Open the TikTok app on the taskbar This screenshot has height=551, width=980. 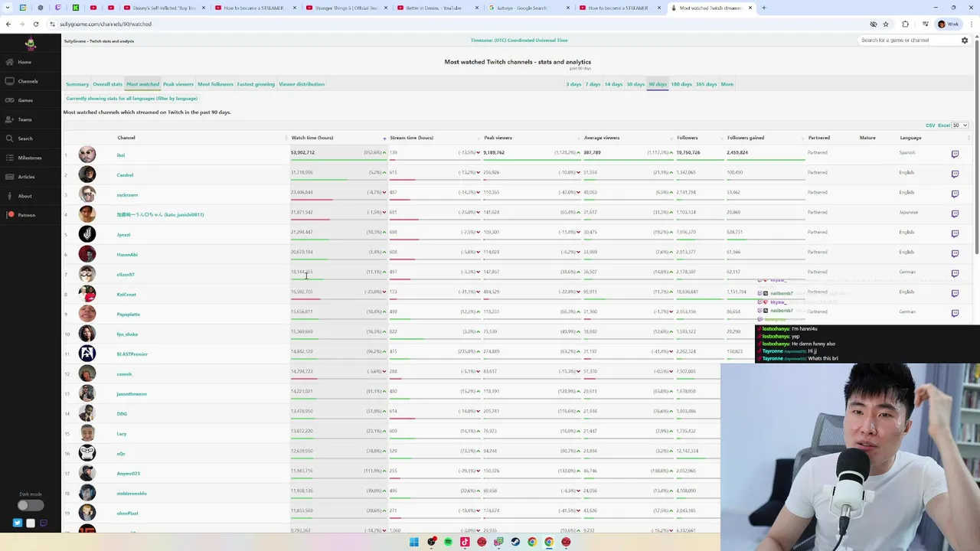(465, 542)
